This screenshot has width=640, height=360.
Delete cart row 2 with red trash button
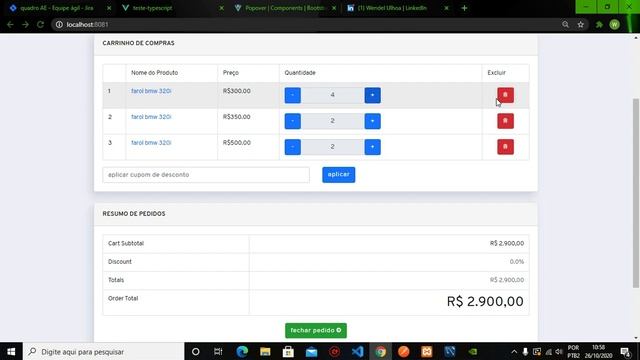point(505,121)
